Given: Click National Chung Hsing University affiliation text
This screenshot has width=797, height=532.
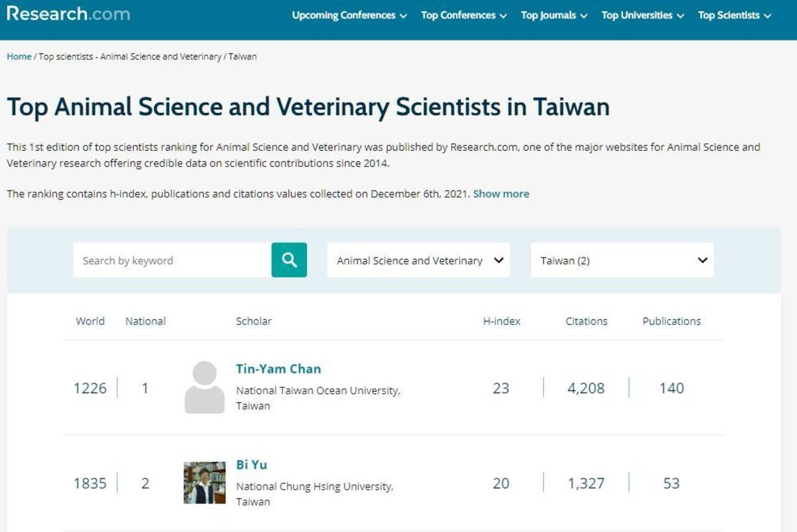Looking at the screenshot, I should (315, 493).
